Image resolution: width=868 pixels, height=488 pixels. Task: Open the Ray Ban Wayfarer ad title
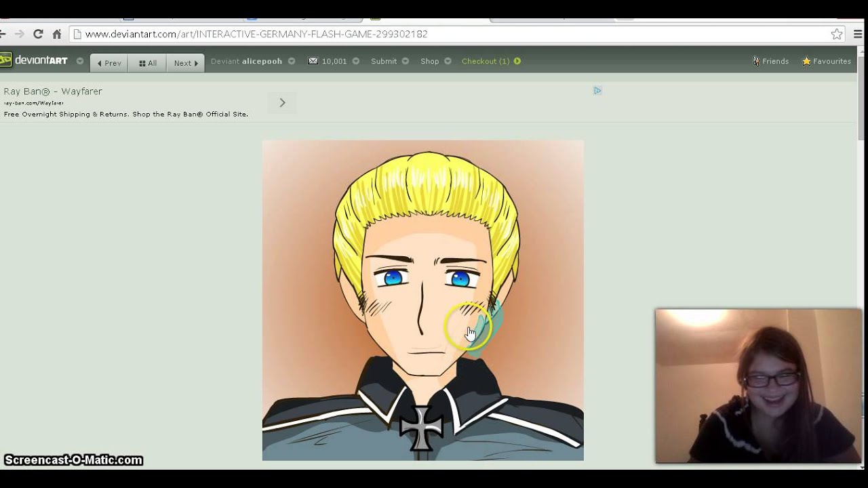pos(53,91)
